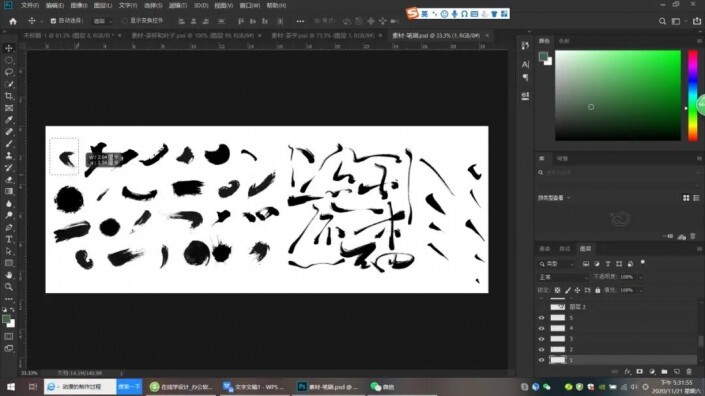Open WPS document in Windows taskbar

point(256,387)
